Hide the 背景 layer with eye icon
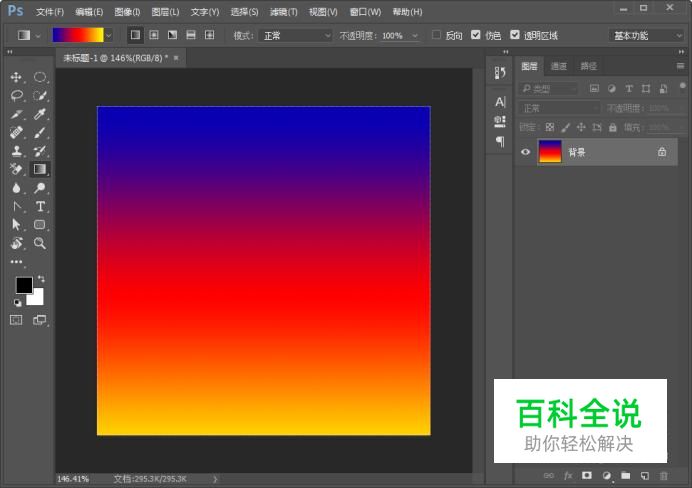This screenshot has width=692, height=488. [525, 152]
